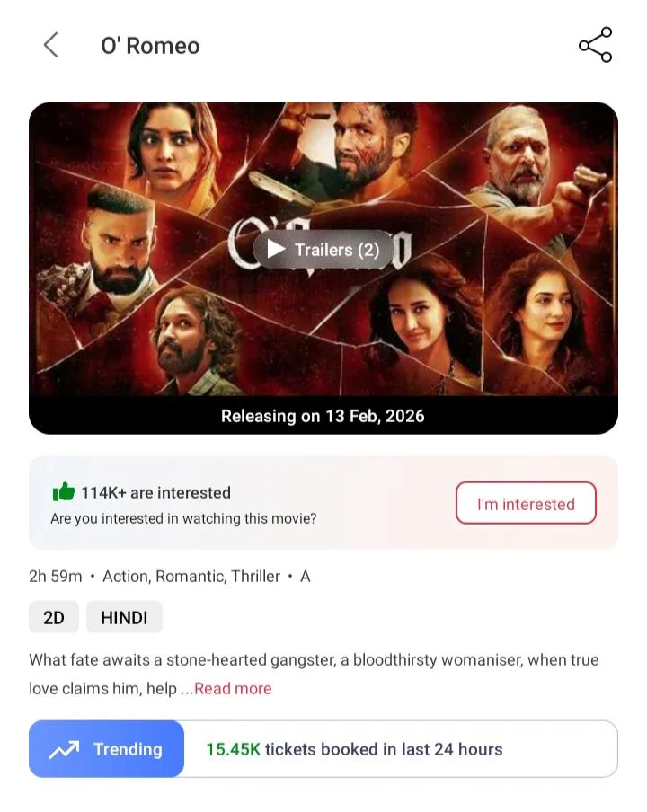Go back using the left arrow icon

50,45
